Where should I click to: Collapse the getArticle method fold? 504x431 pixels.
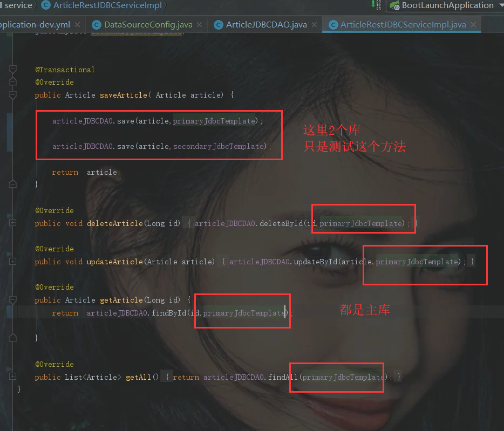tap(13, 300)
